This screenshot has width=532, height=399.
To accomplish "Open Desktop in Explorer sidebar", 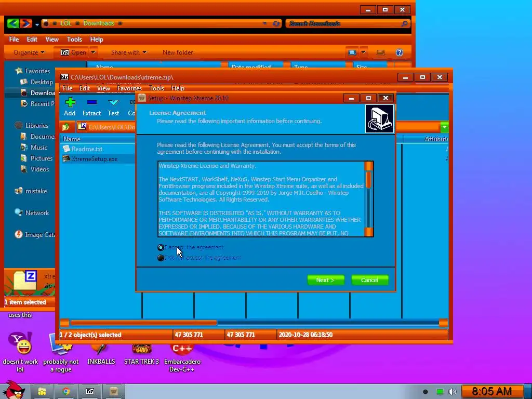I will [x=37, y=82].
